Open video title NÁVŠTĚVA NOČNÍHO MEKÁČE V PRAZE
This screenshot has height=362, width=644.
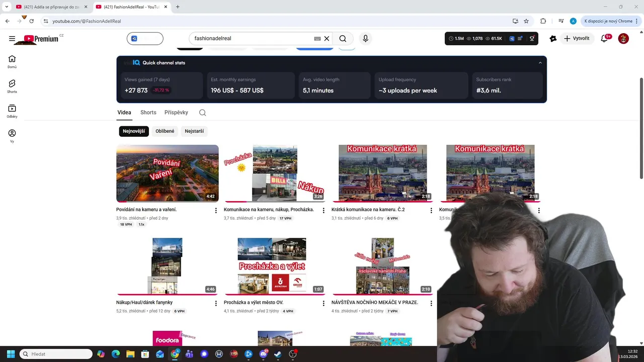375,303
